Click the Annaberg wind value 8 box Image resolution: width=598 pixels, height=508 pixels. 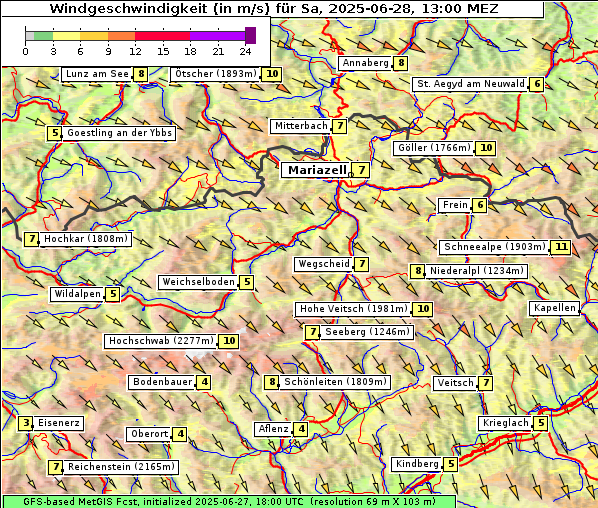(x=400, y=63)
